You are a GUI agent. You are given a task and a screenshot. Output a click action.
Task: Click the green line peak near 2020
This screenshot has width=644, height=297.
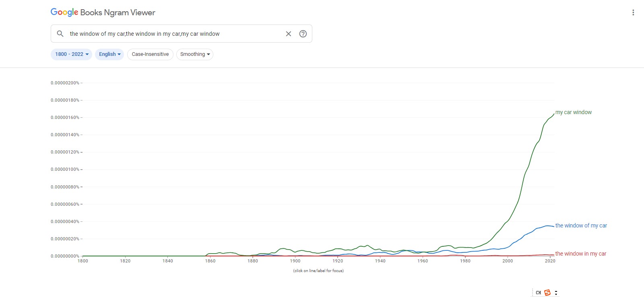tap(553, 115)
